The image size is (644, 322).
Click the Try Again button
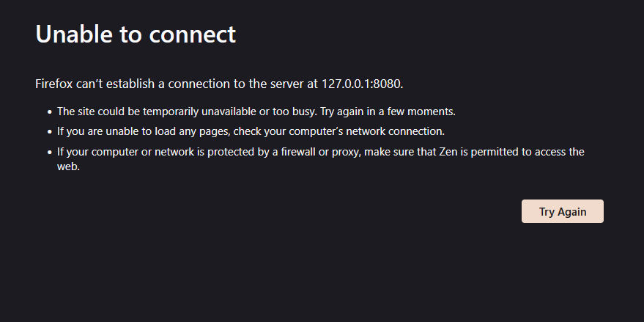(x=563, y=211)
